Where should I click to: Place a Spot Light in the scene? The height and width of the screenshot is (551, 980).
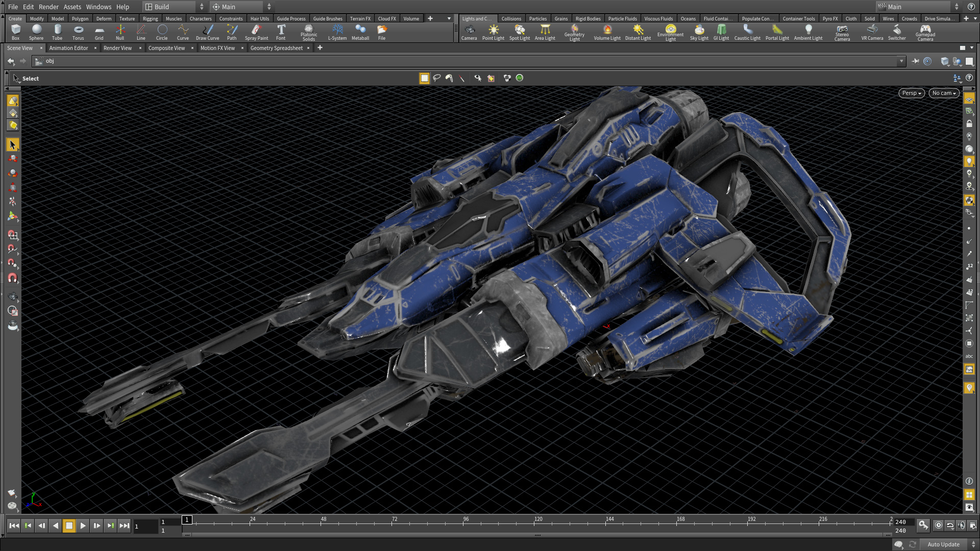[519, 32]
